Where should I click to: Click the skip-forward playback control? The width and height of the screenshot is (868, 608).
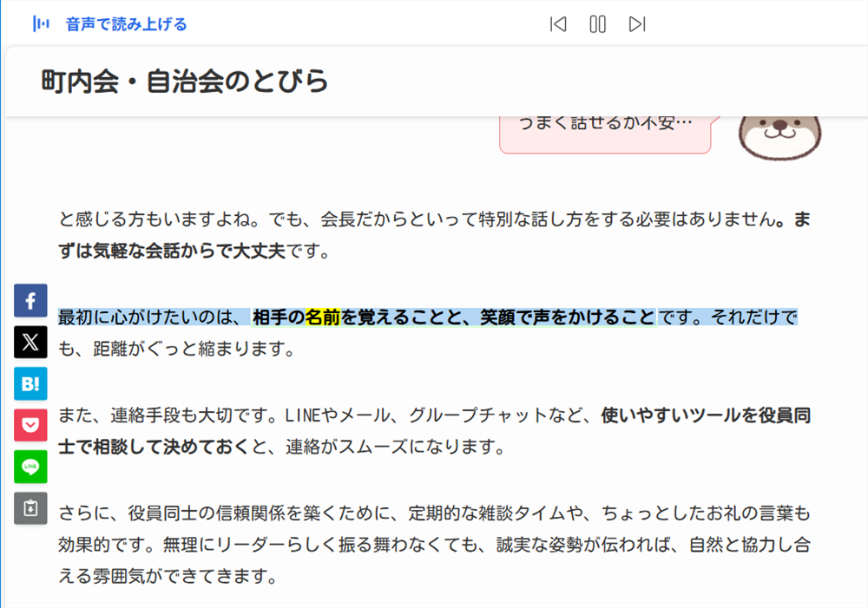(637, 24)
